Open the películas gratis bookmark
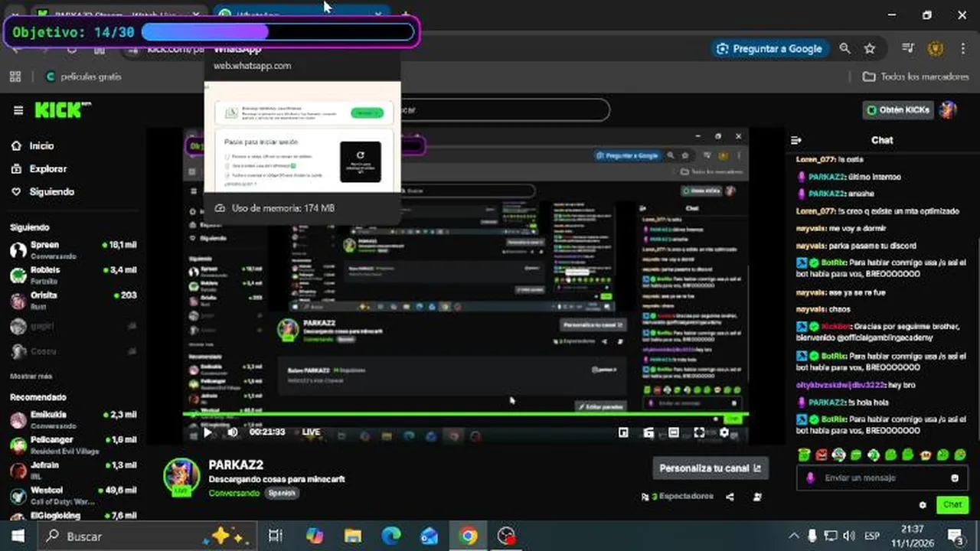Screen dimensions: 980x551 point(83,77)
